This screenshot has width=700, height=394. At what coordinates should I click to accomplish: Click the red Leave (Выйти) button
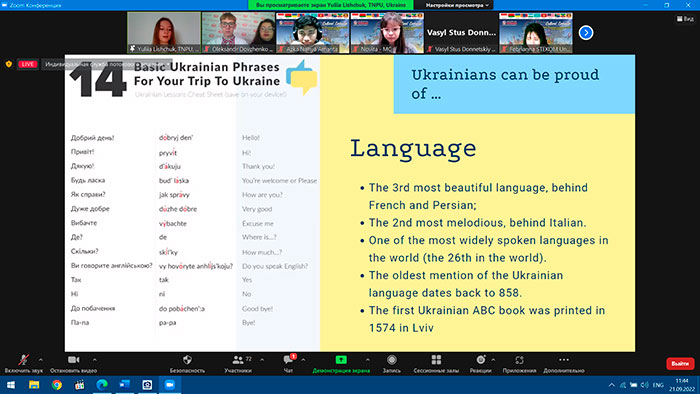coord(680,364)
